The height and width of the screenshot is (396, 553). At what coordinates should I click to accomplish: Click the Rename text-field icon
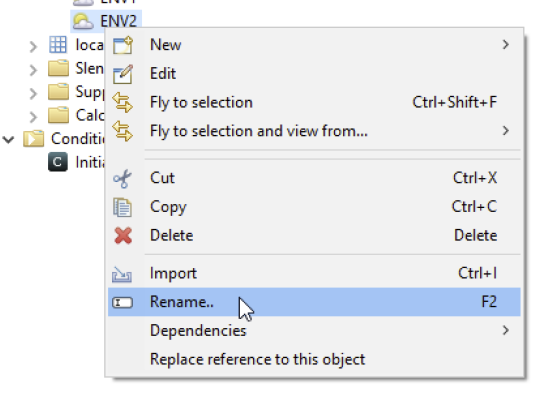point(122,302)
